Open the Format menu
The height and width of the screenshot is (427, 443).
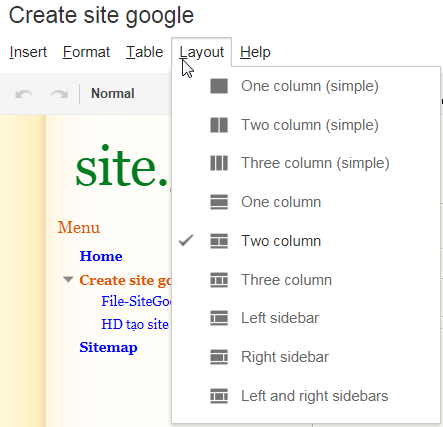pyautogui.click(x=86, y=52)
